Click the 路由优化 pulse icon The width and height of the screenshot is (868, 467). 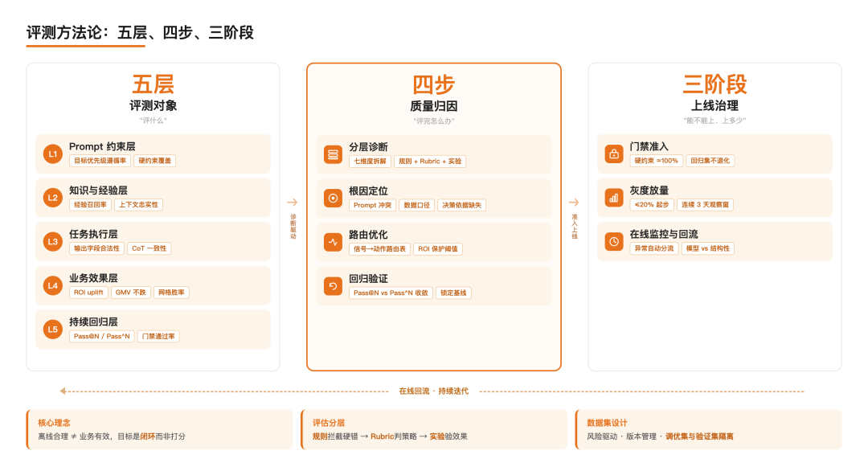(x=333, y=242)
